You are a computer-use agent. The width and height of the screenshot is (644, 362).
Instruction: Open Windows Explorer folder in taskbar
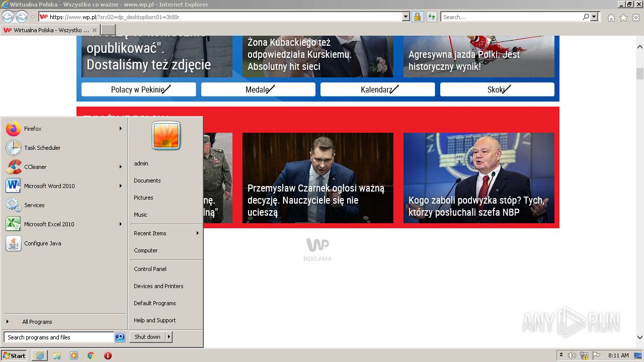(57, 355)
